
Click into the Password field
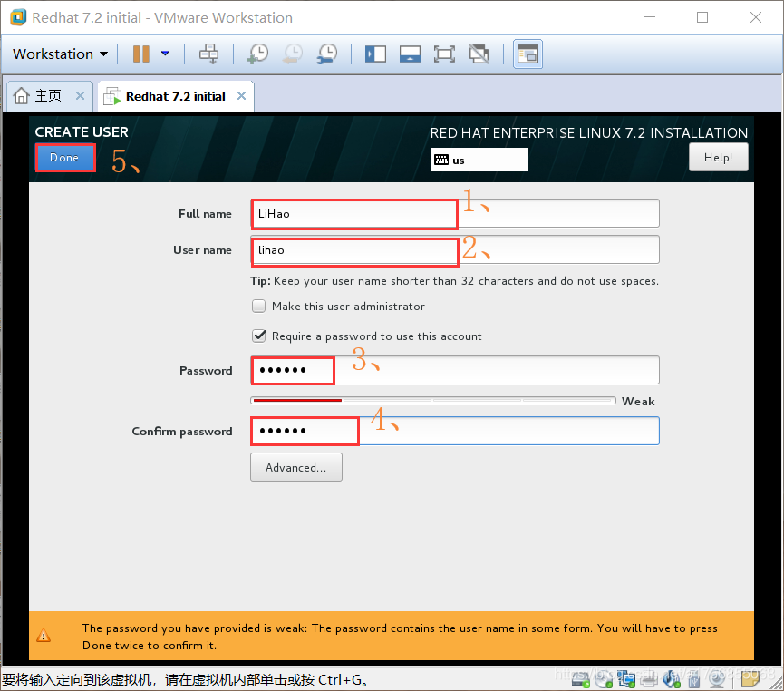click(x=454, y=370)
